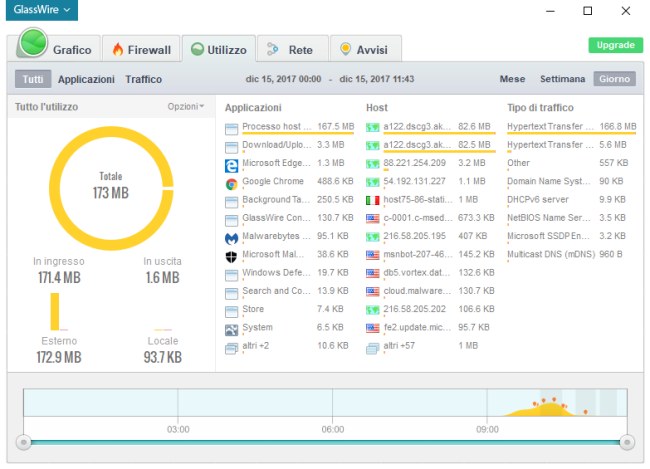Viewport: 650px width, 469px height.
Task: Click the US flag next to fe2.update.mic
Action: (x=373, y=328)
